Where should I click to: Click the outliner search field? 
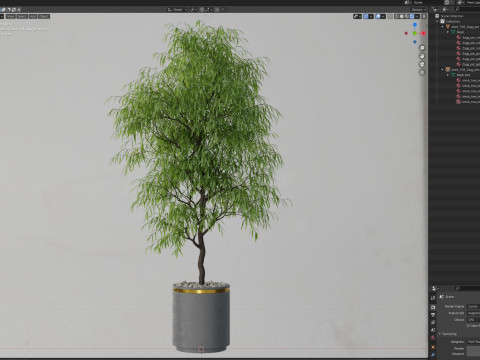[467, 9]
